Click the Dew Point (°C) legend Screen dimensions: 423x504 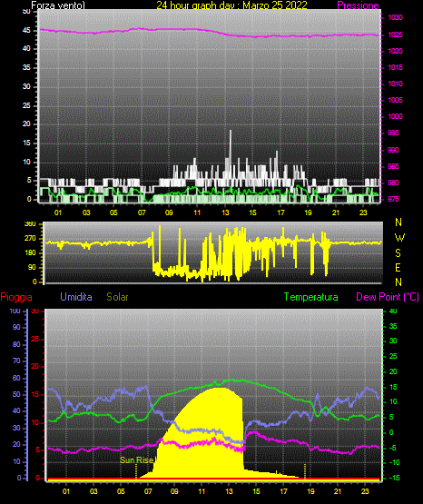coord(388,297)
